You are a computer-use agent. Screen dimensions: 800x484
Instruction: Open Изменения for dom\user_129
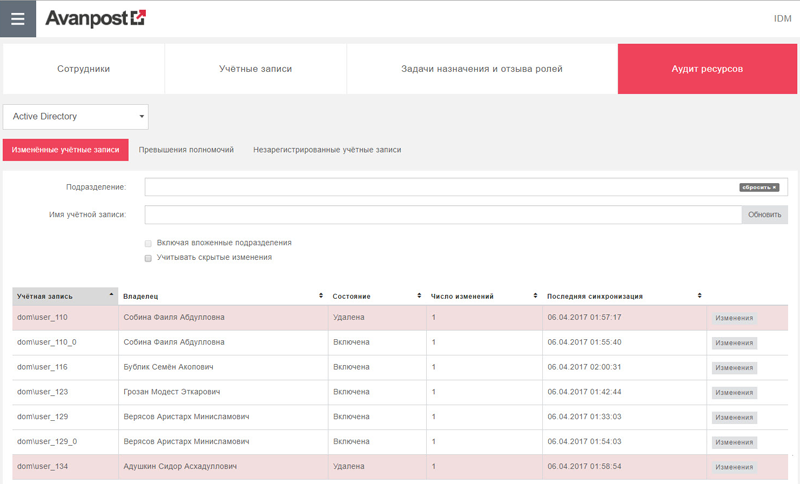tap(734, 418)
